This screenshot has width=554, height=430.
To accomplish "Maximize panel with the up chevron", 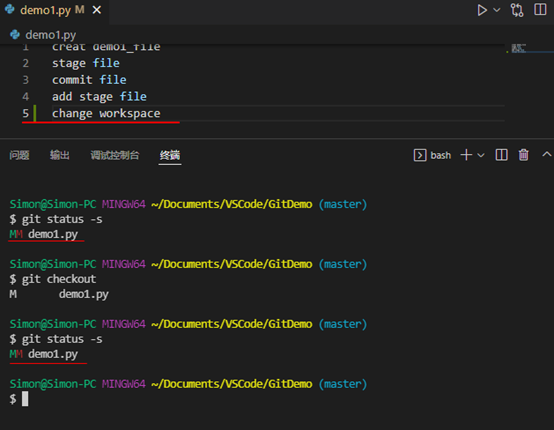I will point(547,154).
